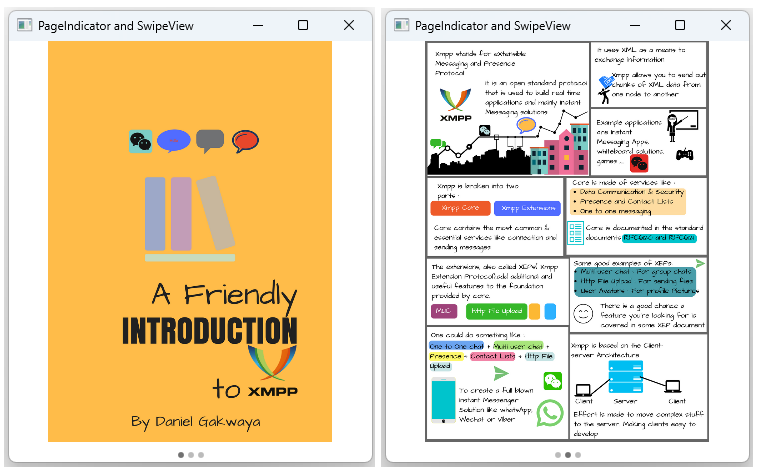Select second page dot in left window
The image size is (759, 467).
coord(191,455)
